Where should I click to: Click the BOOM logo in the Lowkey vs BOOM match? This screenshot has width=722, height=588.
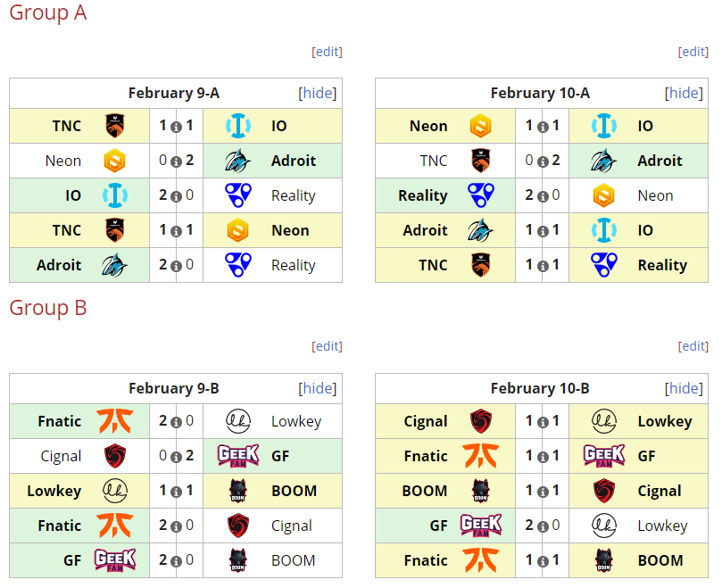(238, 491)
